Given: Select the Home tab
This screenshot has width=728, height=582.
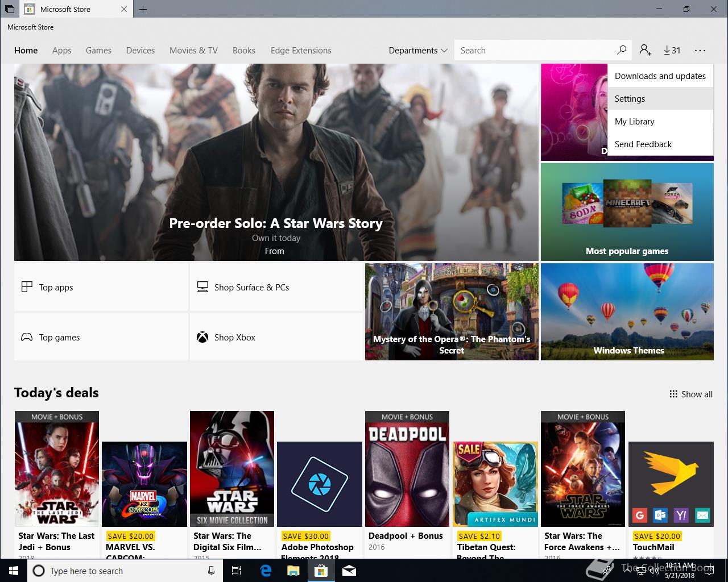Looking at the screenshot, I should (26, 50).
